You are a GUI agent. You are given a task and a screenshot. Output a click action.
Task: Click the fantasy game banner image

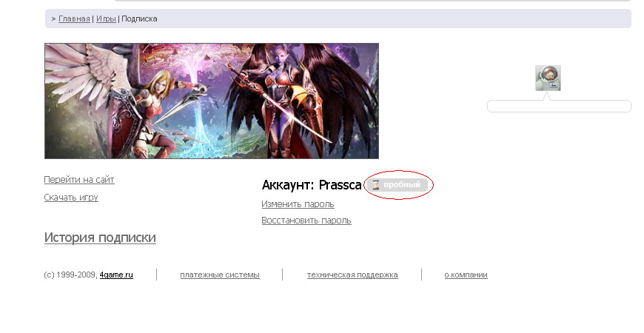(x=212, y=101)
